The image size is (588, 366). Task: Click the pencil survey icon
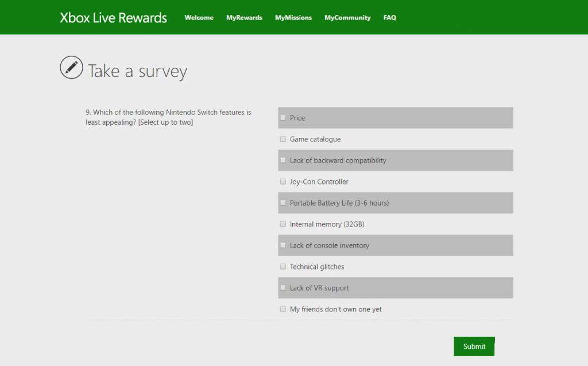coord(71,68)
